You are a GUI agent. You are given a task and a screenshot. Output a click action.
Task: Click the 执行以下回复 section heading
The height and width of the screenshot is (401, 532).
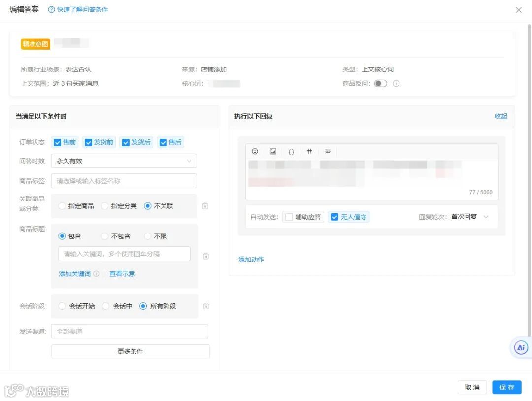tap(254, 116)
